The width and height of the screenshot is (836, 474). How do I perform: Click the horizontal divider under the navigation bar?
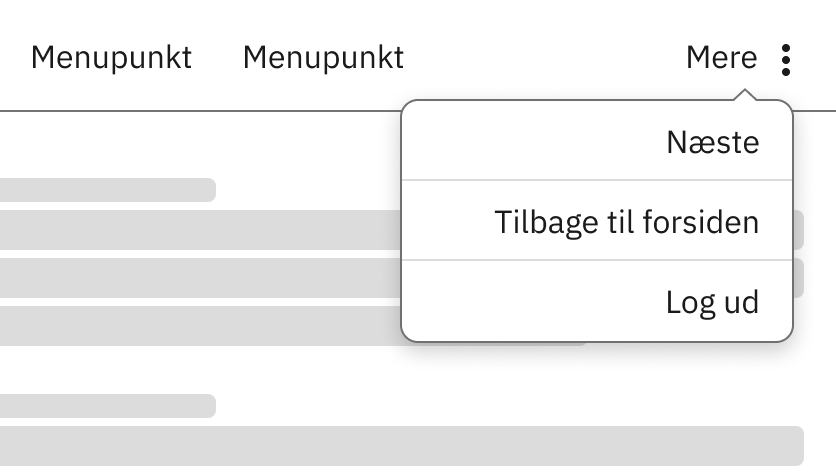[200, 110]
